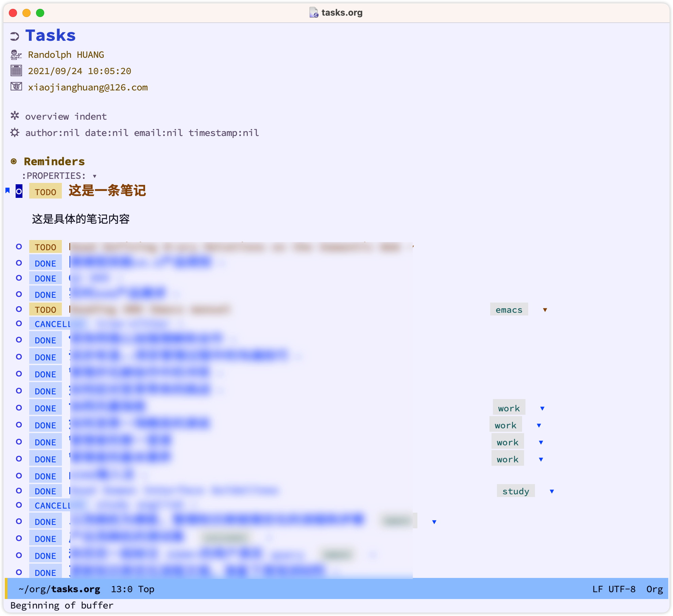Screen dimensions: 673x616
Task: Click the gear icon before author:nil options
Action: coord(15,132)
